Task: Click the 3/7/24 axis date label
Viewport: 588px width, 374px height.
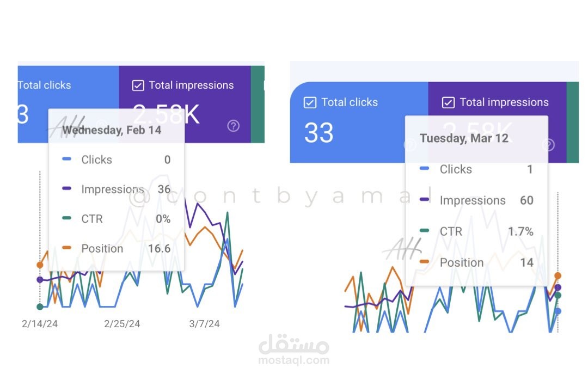Action: pos(204,323)
